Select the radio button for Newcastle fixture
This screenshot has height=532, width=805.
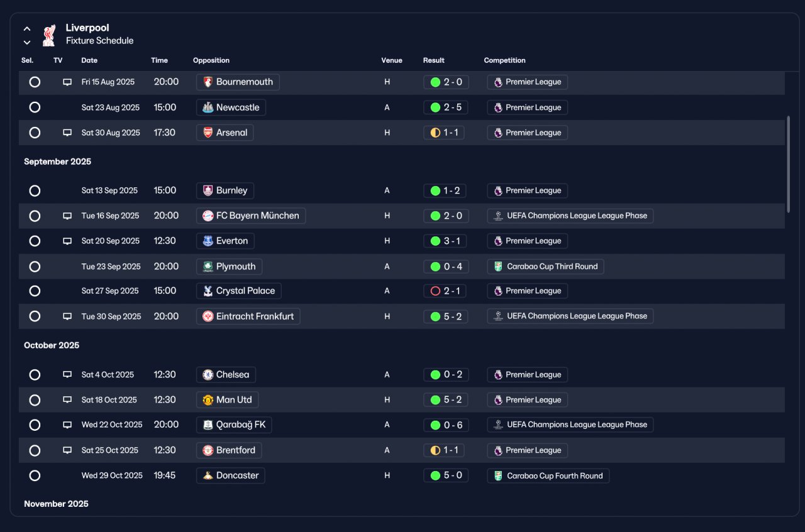click(x=35, y=108)
